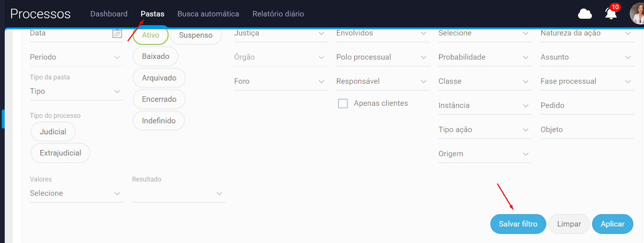Click the Pedido input field
The image size is (644, 243).
click(x=586, y=105)
